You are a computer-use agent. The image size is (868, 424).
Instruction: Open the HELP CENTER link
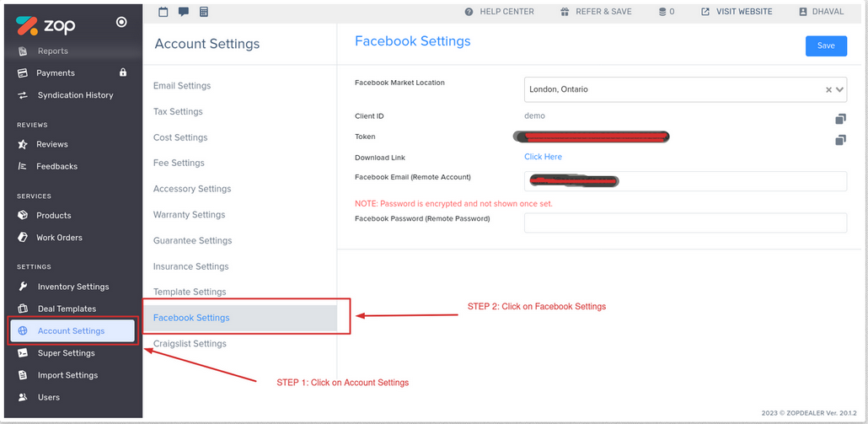click(x=506, y=12)
